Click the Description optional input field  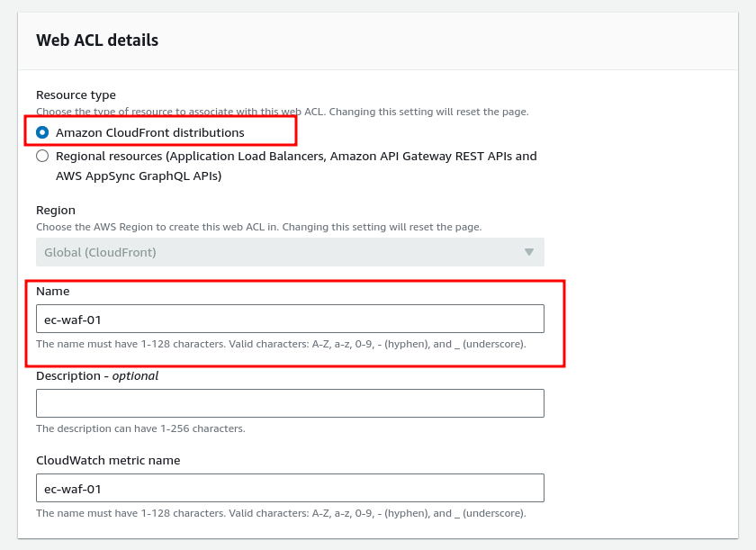290,403
